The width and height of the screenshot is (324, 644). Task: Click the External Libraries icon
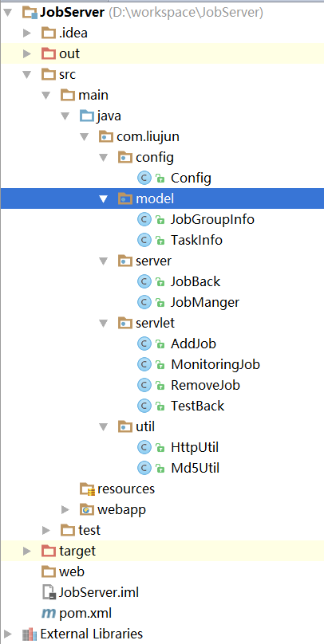pos(30,634)
